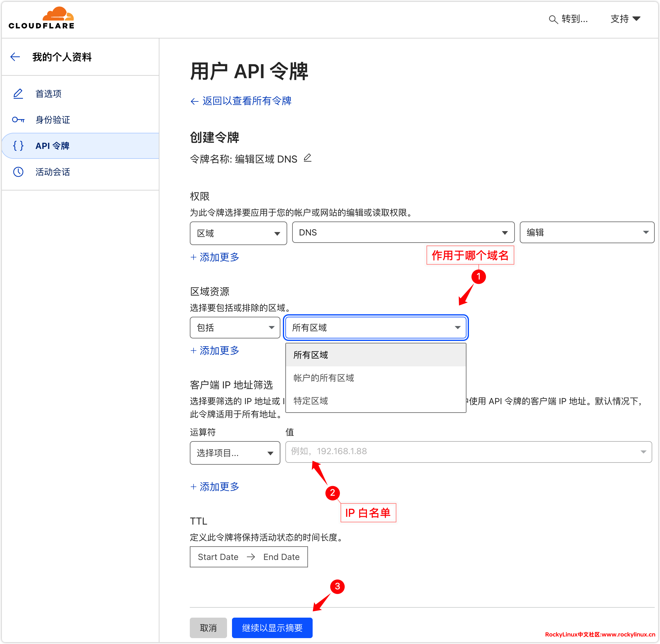Click the key icon for 身份验证
The width and height of the screenshot is (660, 644).
tap(18, 120)
